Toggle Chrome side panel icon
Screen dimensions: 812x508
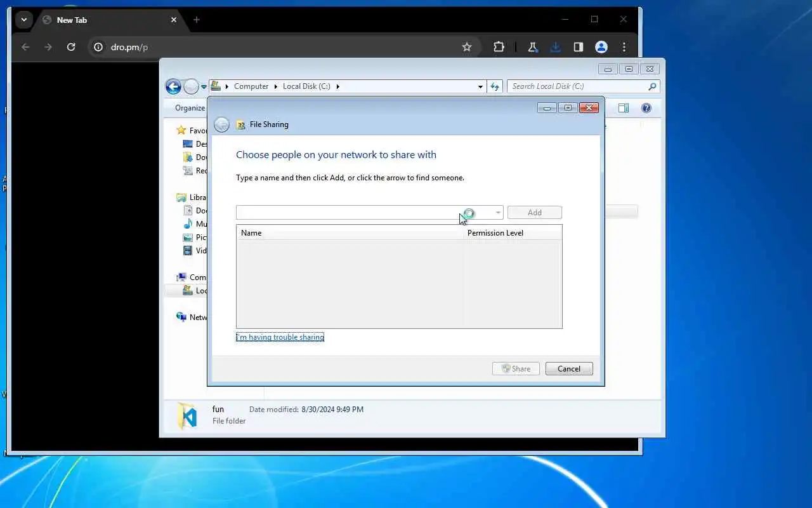(x=578, y=47)
